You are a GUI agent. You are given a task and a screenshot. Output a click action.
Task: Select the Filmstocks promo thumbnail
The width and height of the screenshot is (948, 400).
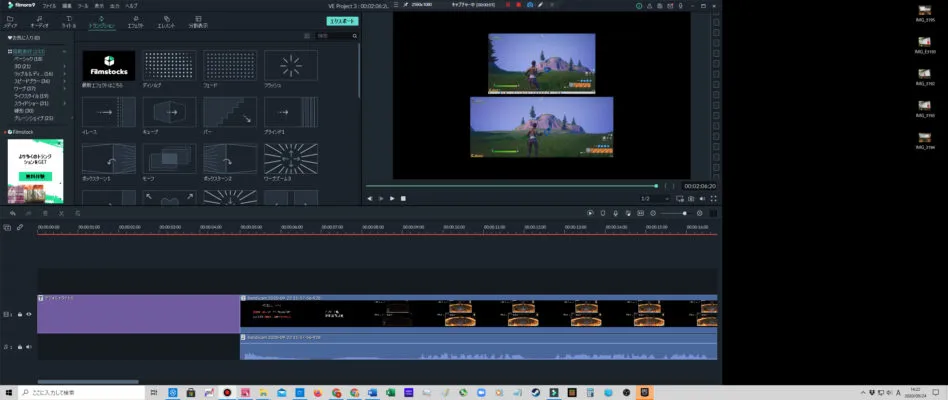[x=109, y=65]
